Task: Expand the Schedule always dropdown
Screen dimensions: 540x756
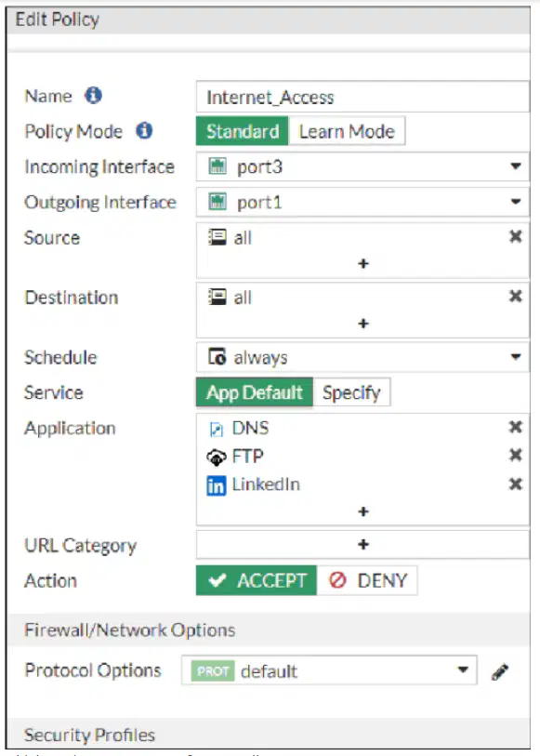Action: [362, 357]
